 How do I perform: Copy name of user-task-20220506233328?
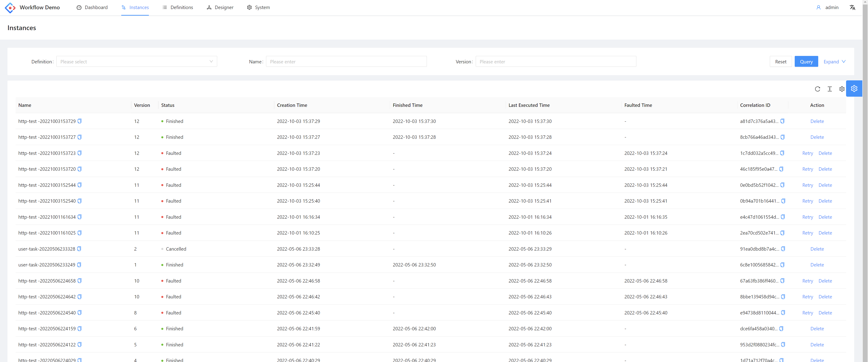(x=79, y=249)
